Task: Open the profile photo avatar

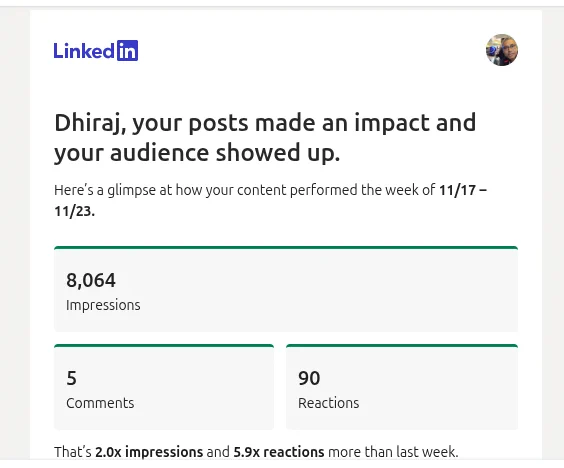Action: tap(502, 50)
